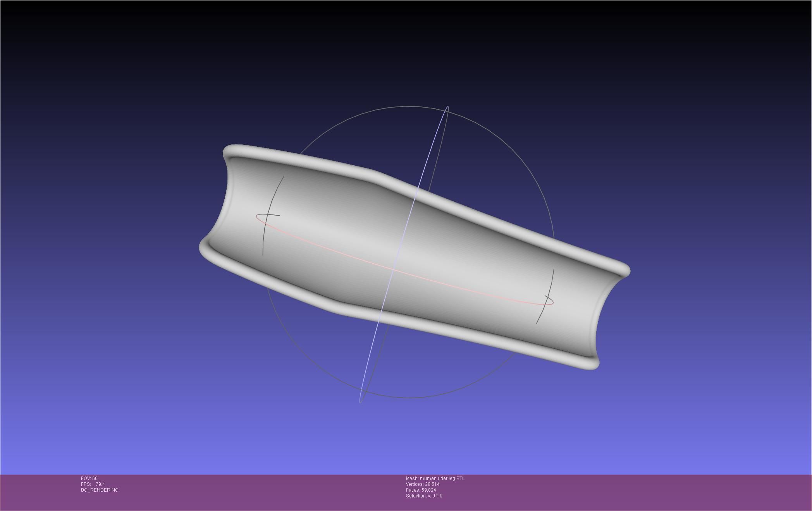The width and height of the screenshot is (812, 511).
Task: Click the gray 3D leg mesh model
Action: [x=415, y=257]
